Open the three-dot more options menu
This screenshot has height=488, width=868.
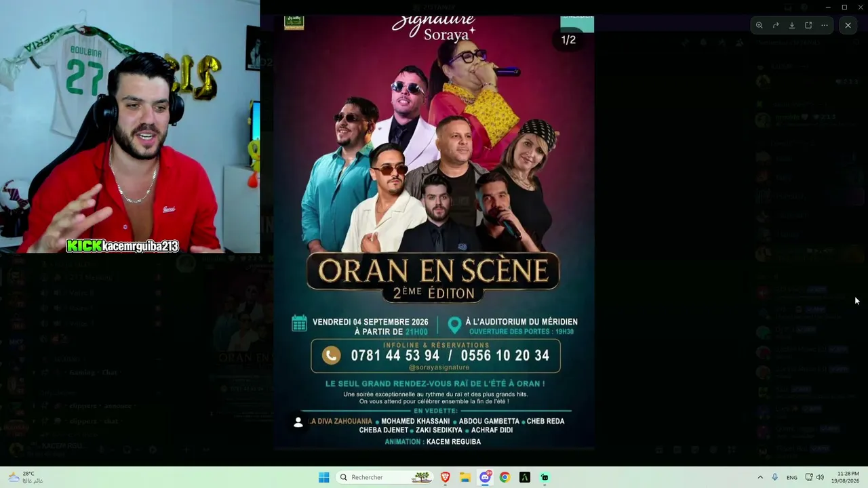click(x=825, y=25)
